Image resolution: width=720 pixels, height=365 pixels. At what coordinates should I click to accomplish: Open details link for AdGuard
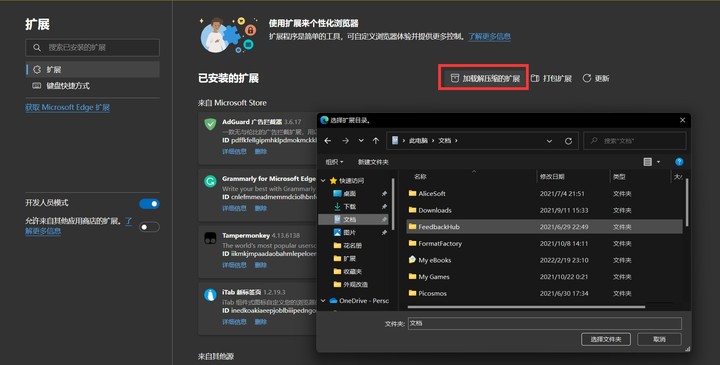234,152
